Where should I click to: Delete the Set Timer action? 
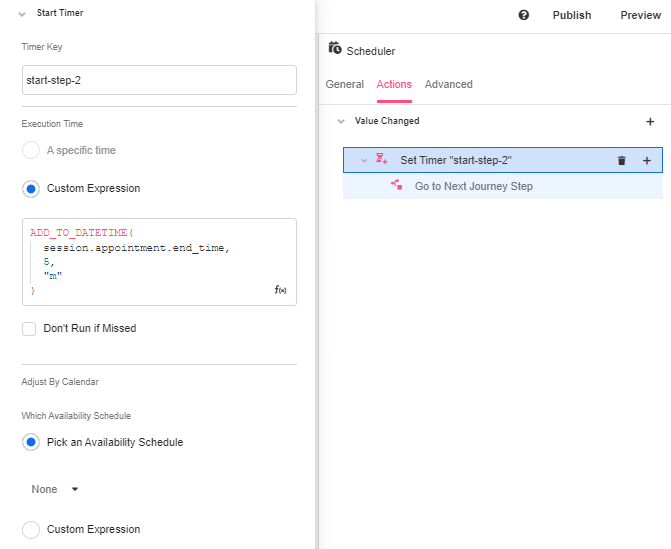[x=621, y=160]
